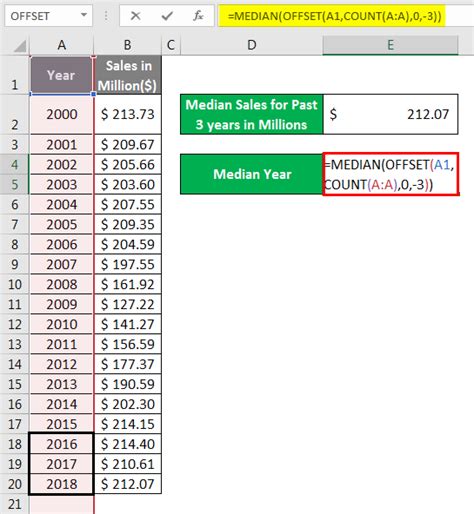Select cell containing year 2001
The height and width of the screenshot is (514, 474).
click(62, 145)
